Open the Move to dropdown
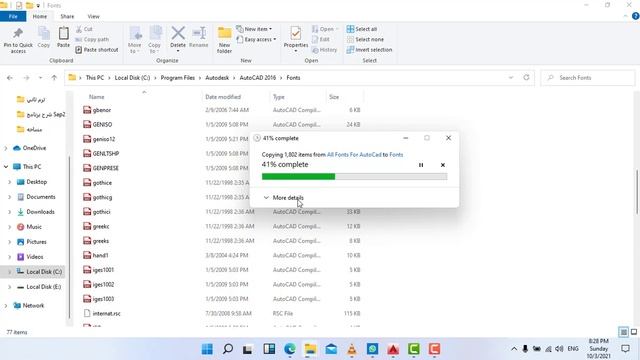The width and height of the screenshot is (640, 360). point(135,40)
